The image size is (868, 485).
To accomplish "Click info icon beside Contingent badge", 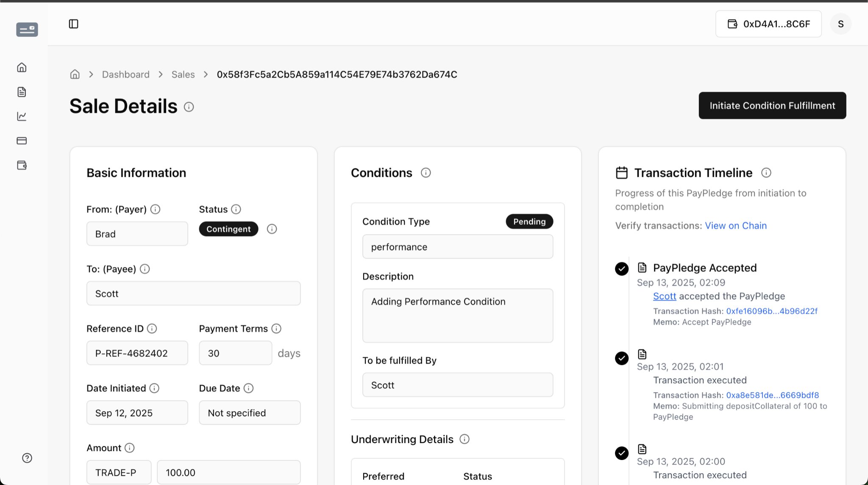I will pos(272,229).
